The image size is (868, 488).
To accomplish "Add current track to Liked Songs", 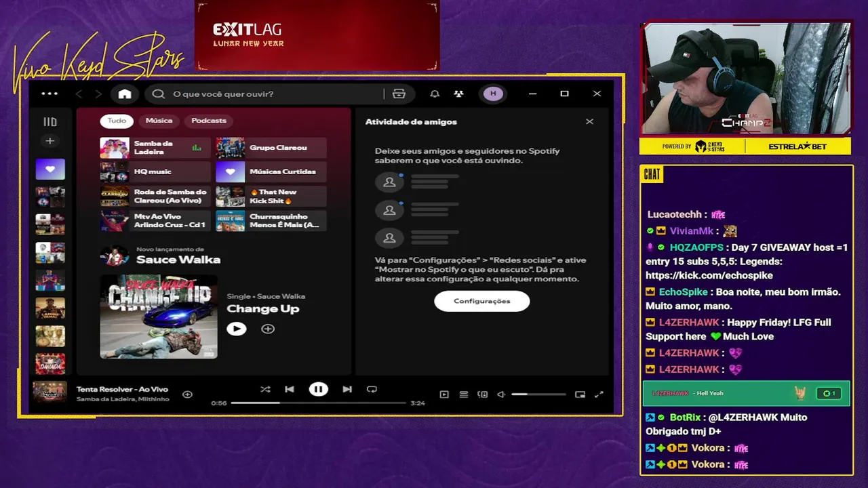I will [x=188, y=394].
